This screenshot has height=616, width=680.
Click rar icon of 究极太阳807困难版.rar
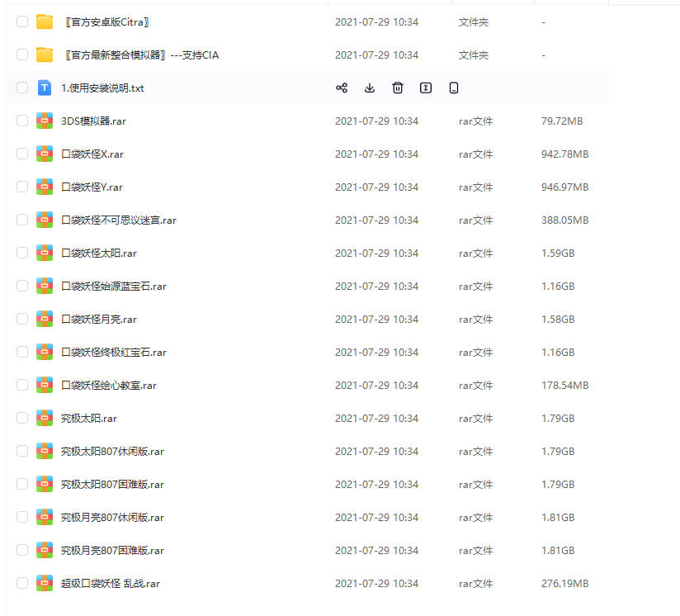pyautogui.click(x=45, y=484)
